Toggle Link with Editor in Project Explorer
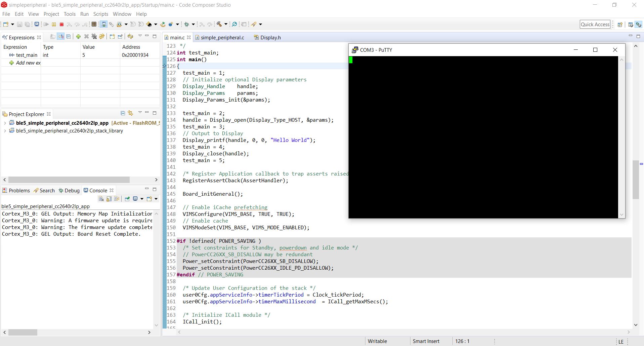Image resolution: width=644 pixels, height=346 pixels. click(130, 113)
